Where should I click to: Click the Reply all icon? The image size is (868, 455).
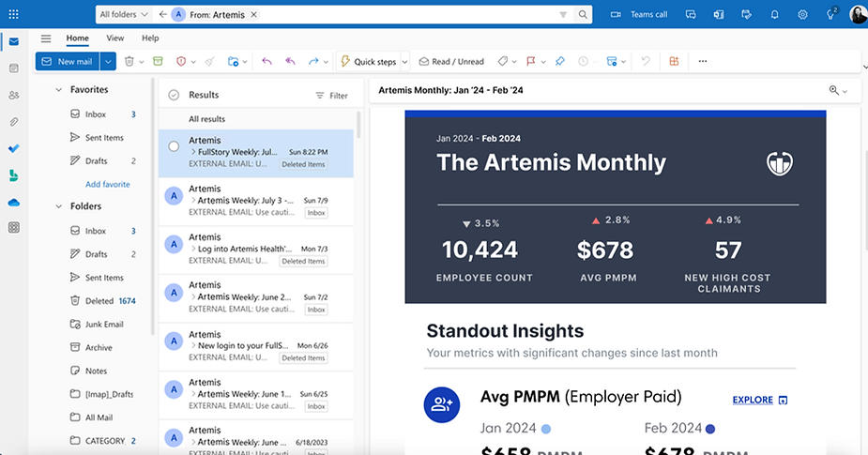point(290,61)
